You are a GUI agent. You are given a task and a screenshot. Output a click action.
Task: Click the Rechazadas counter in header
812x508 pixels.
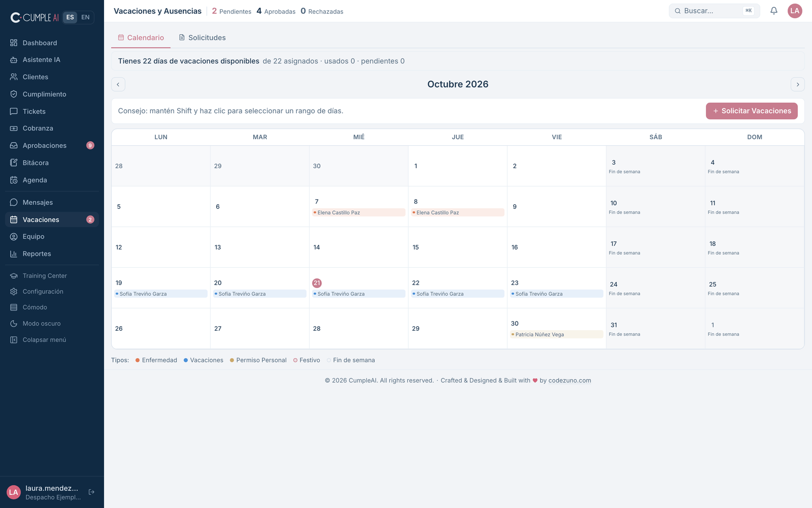[322, 11]
